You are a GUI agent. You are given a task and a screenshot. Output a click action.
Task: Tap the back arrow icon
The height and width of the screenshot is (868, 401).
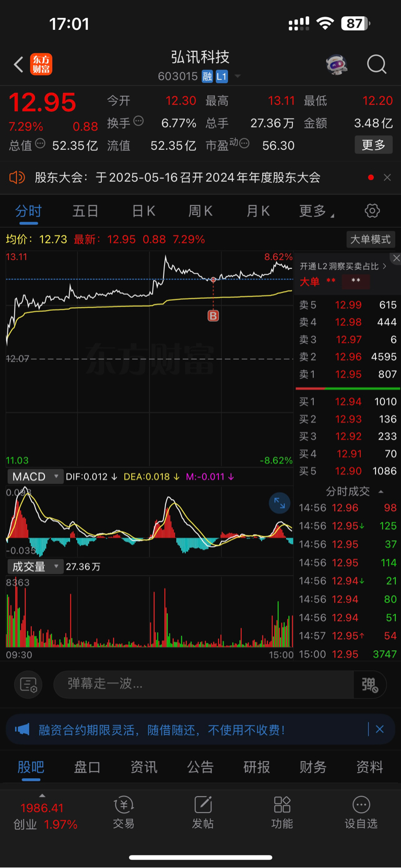pos(19,65)
